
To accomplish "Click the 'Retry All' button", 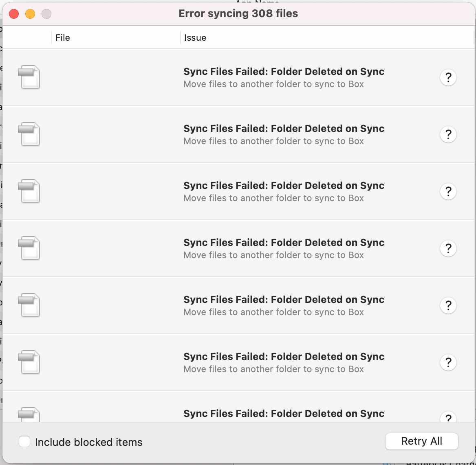I will pyautogui.click(x=421, y=441).
